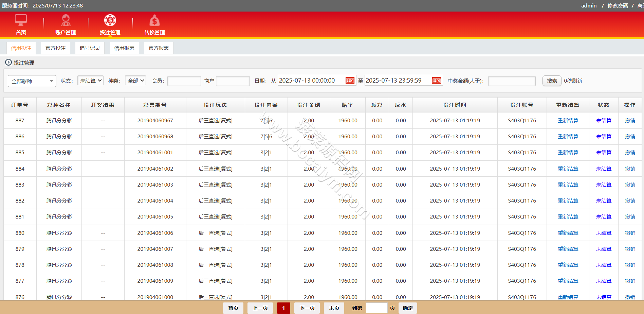Screen dimensions: 644x314
Task: Open calendar picker for start date
Action: point(350,81)
